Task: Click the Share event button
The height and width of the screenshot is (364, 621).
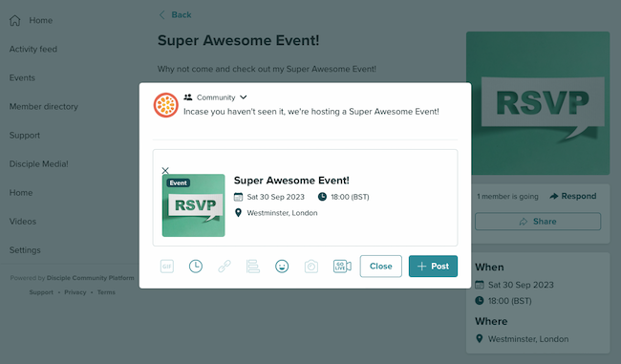Action: tap(538, 222)
